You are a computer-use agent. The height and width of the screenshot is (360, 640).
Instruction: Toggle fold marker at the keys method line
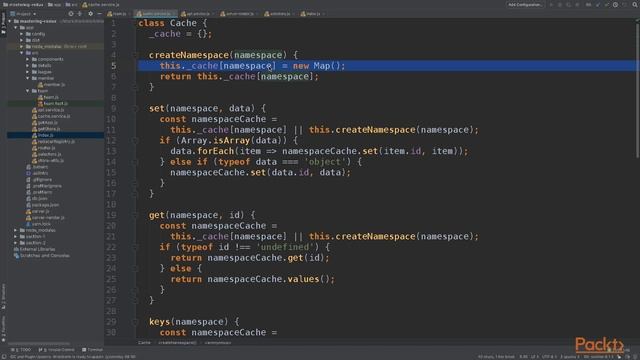pos(135,322)
